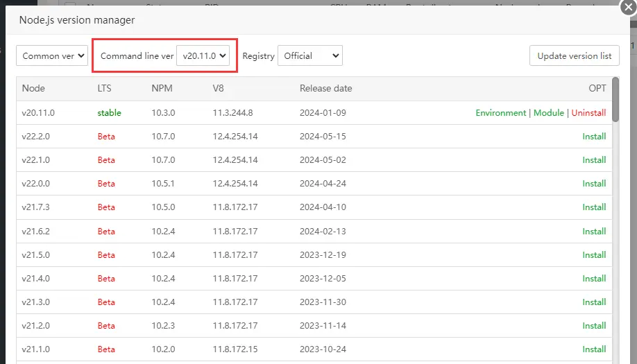Click the Release date column header

click(325, 89)
